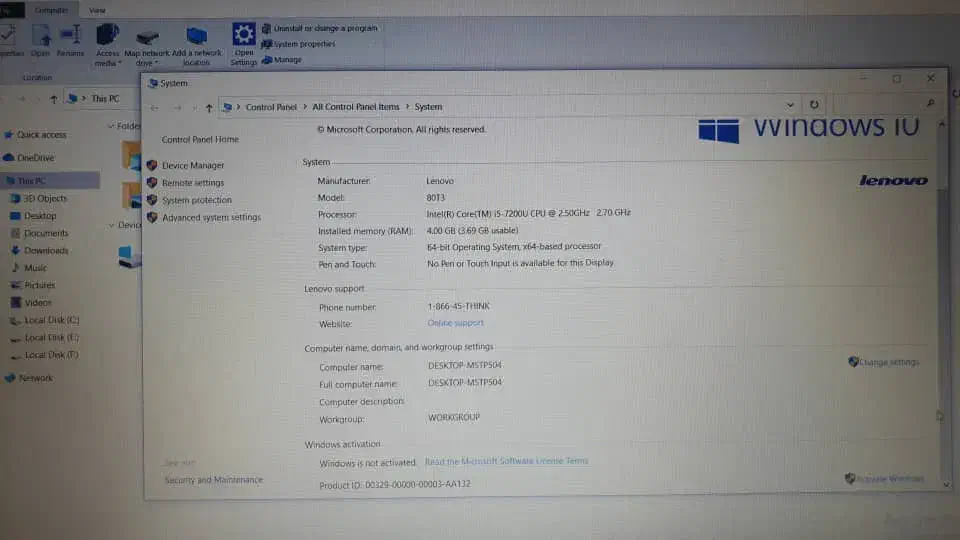Screen dimensions: 960x540
Task: Click Add a network location icon
Action: point(197,36)
